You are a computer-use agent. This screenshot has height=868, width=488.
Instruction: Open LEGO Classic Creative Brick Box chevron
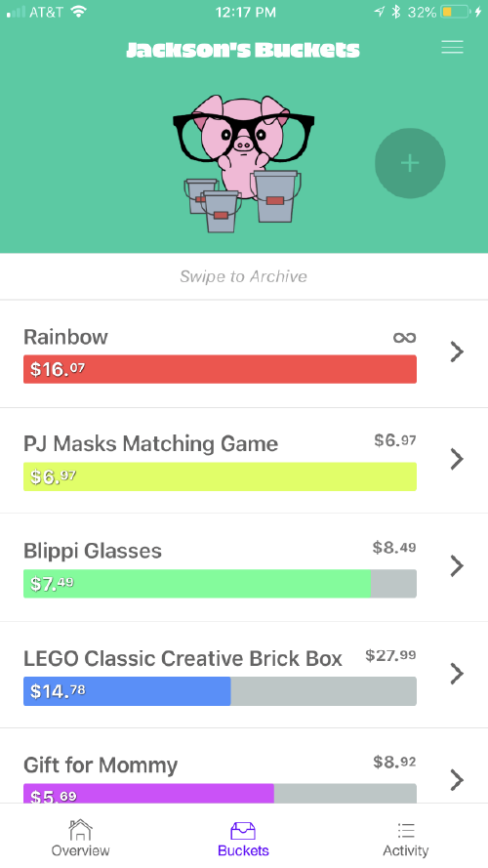457,673
